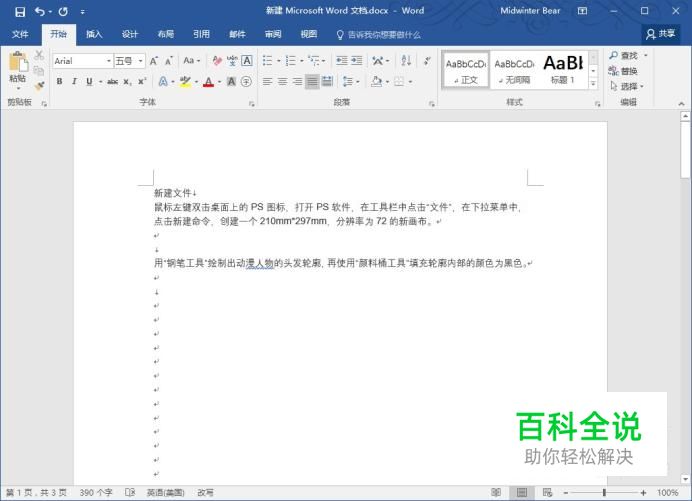Adjust the zoom slider handle
Screen dimensions: 692x501
point(604,492)
